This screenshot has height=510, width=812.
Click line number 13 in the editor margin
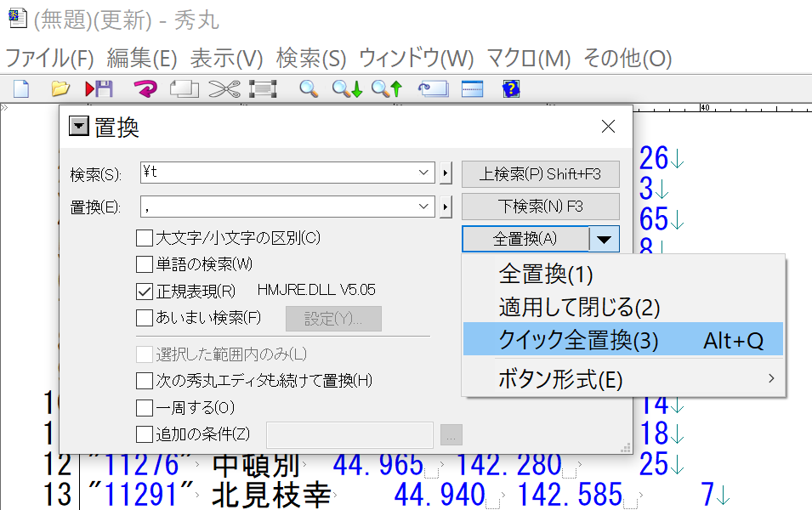pyautogui.click(x=58, y=495)
